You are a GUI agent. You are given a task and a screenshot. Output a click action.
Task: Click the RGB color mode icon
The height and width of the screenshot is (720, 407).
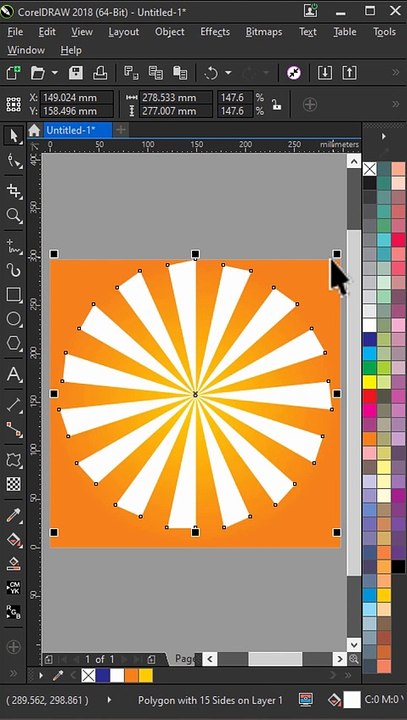13,612
